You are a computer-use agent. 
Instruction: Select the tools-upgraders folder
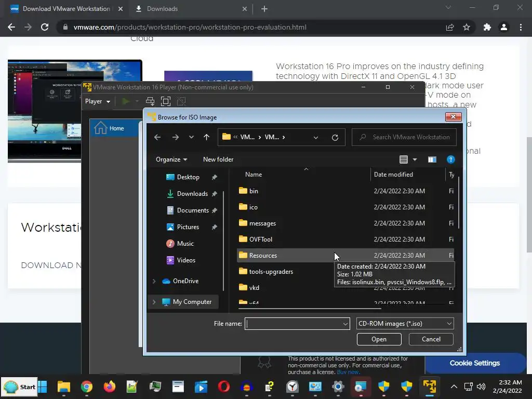click(271, 271)
